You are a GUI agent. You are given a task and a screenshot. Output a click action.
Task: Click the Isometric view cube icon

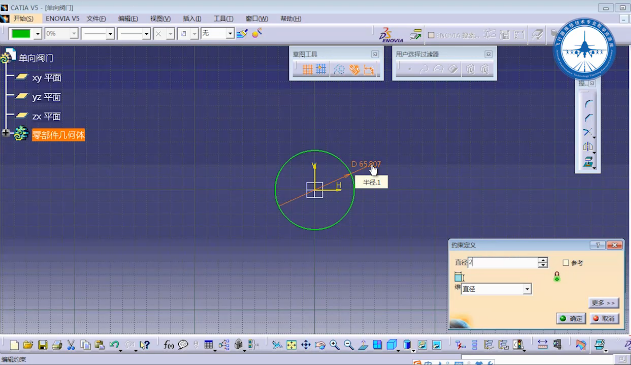pyautogui.click(x=392, y=345)
